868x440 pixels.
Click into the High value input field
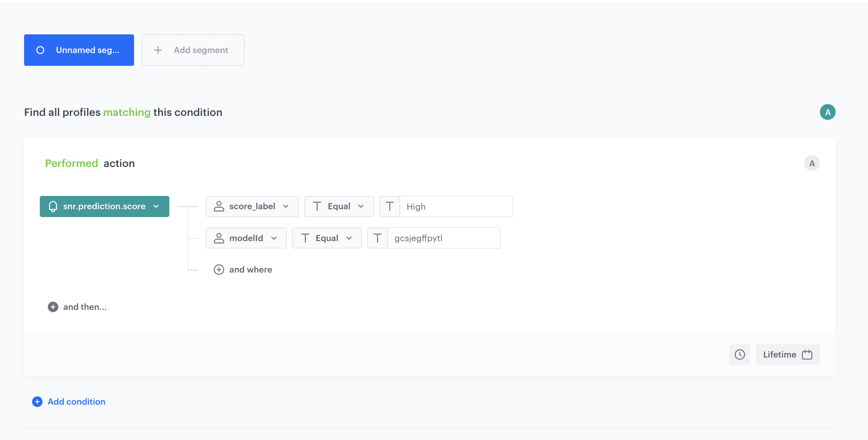click(456, 207)
